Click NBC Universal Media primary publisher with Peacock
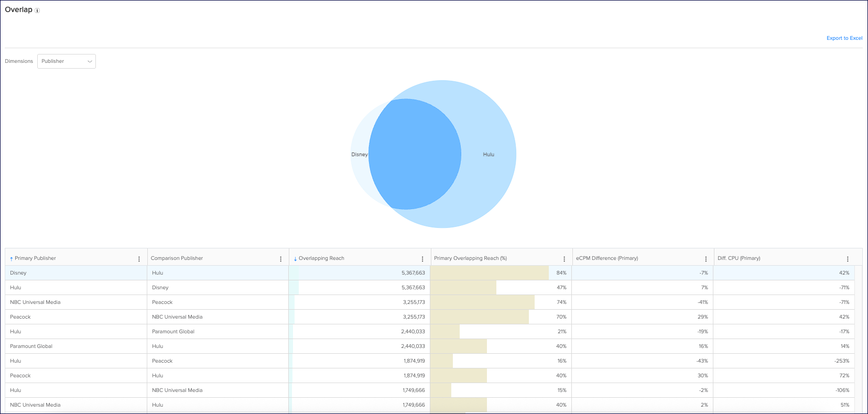Viewport: 868px width, 414px height. tap(35, 302)
